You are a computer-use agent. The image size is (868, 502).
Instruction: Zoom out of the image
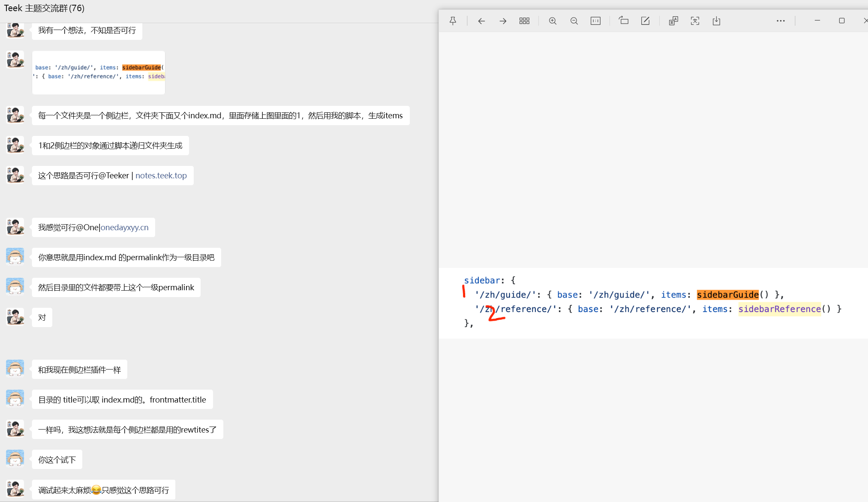574,21
